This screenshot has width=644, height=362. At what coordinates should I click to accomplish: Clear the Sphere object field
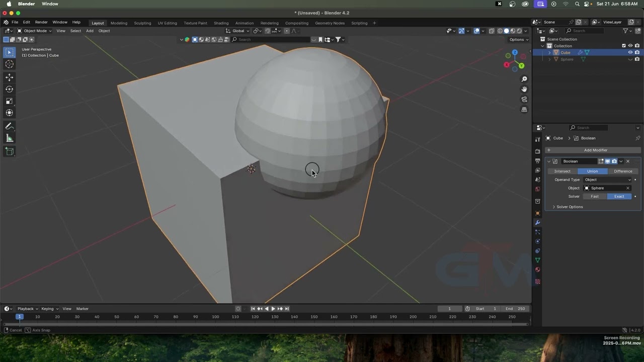tap(628, 189)
